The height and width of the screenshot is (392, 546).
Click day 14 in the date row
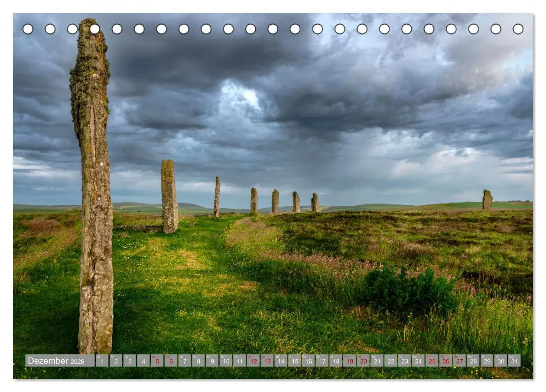tap(281, 361)
